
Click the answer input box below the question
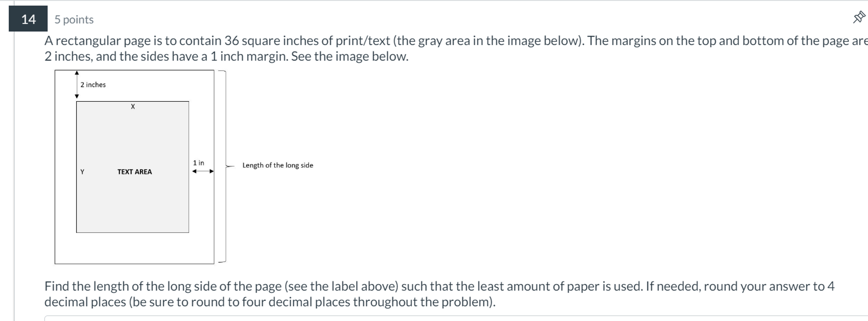pos(252,318)
